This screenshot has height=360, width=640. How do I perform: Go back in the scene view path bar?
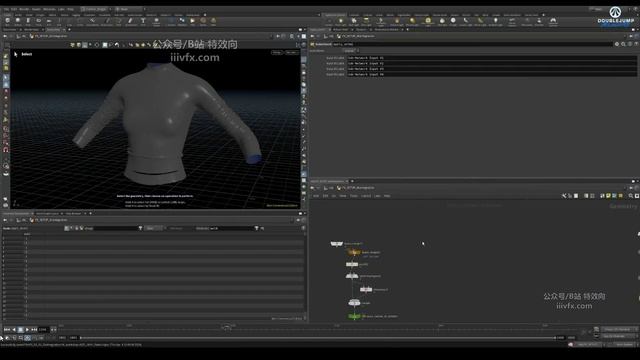click(x=5, y=36)
